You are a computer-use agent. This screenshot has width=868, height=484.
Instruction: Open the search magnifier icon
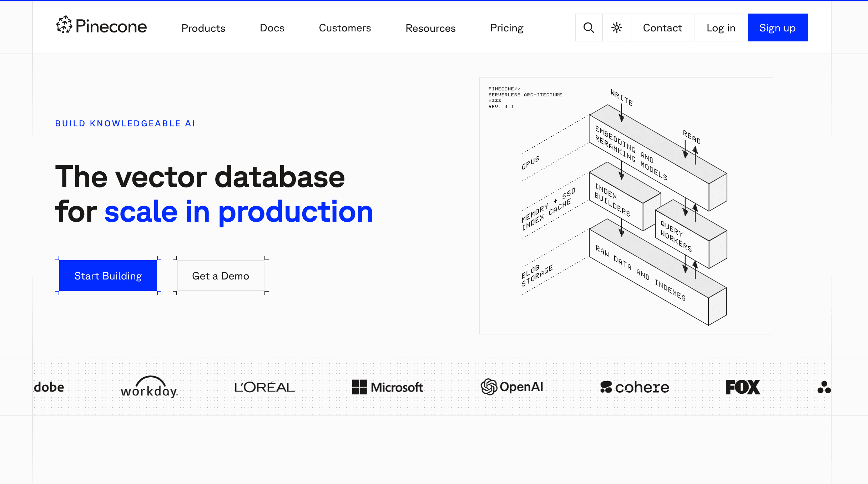point(589,27)
